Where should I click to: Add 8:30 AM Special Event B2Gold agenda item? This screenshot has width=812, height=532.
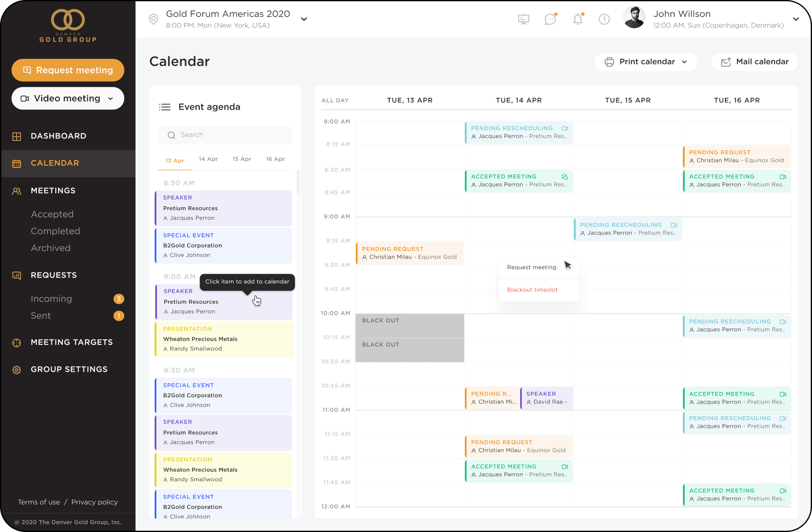click(x=224, y=246)
